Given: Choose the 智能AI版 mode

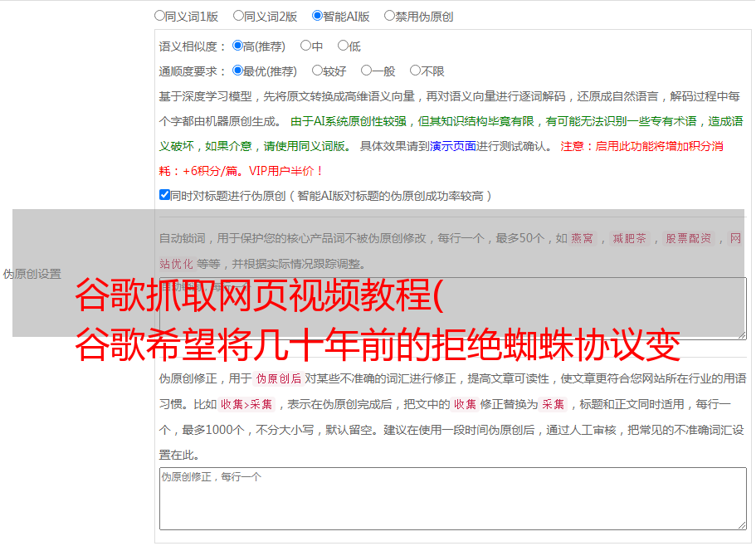Looking at the screenshot, I should click(317, 15).
